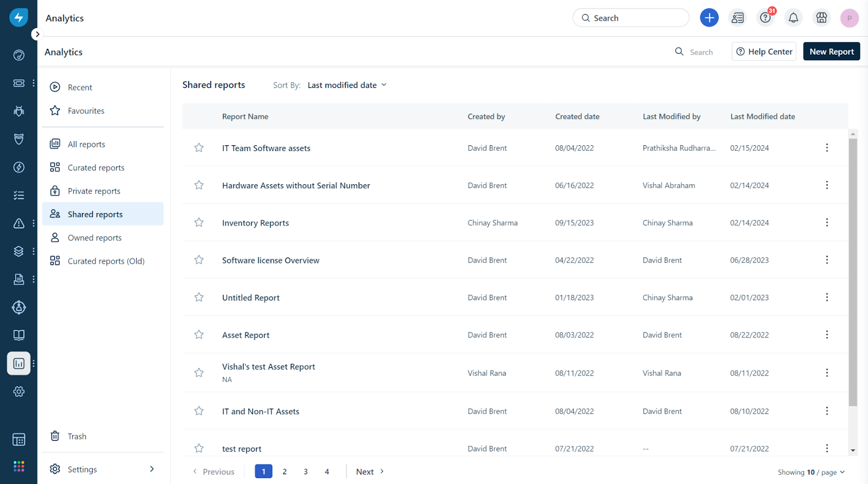The width and height of the screenshot is (868, 484).
Task: Open Sort By Last modified date dropdown
Action: coord(347,85)
